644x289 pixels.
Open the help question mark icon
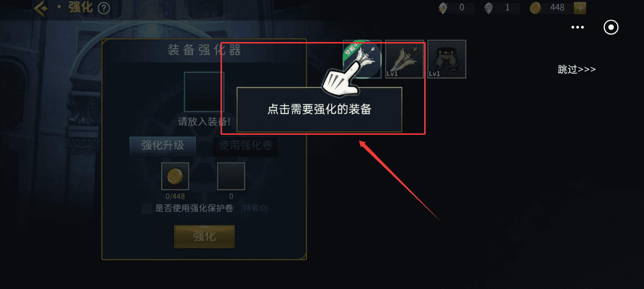[x=104, y=8]
